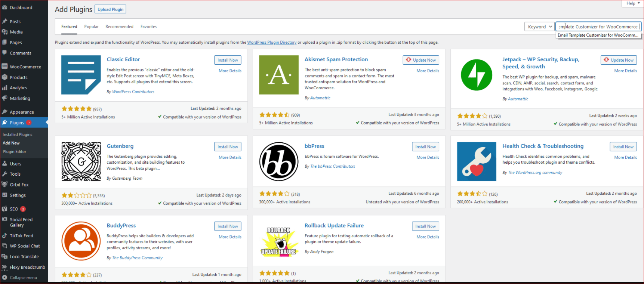Update the Akismet Spam Protection plugin
This screenshot has width=644, height=284.
pos(421,60)
